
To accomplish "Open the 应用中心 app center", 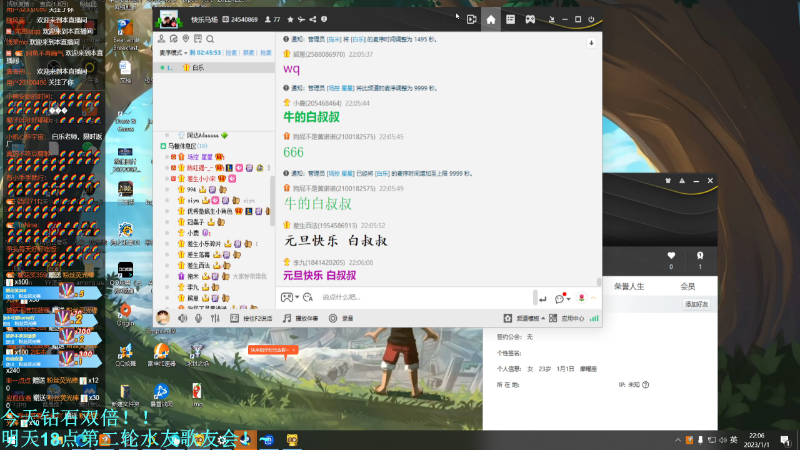I will click(x=567, y=318).
